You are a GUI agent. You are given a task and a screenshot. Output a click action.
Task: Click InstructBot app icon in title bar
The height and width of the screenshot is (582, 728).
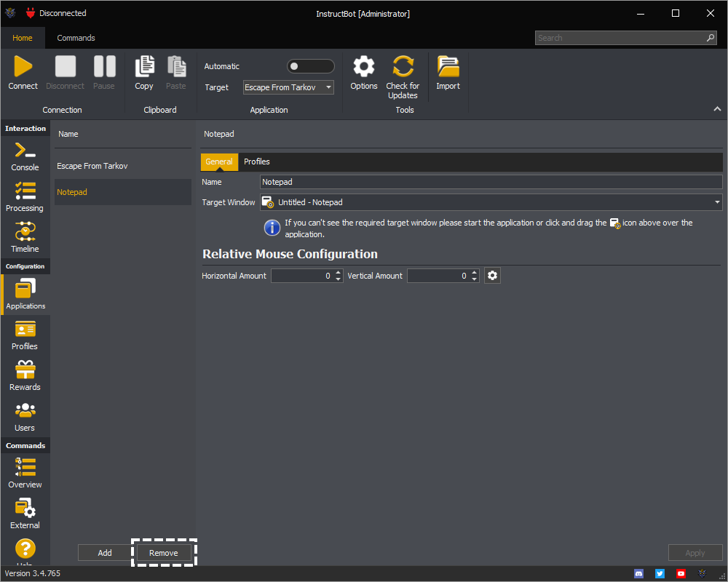pos(10,13)
